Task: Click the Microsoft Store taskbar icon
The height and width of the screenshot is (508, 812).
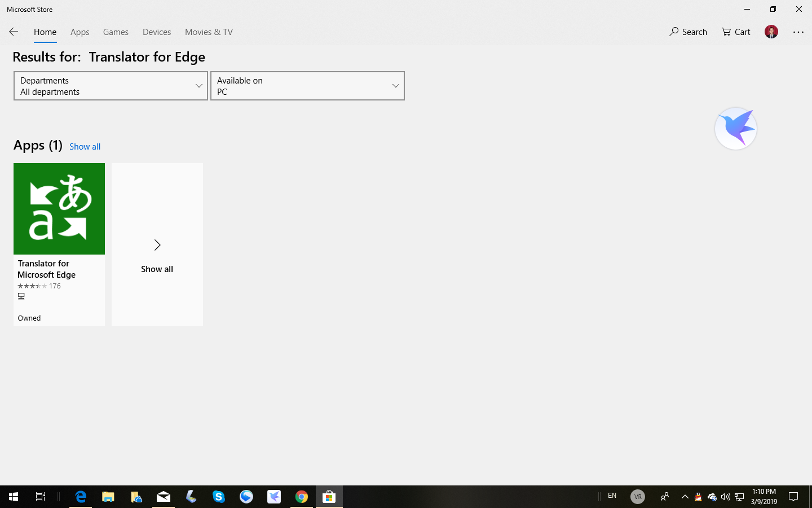Action: 329,497
